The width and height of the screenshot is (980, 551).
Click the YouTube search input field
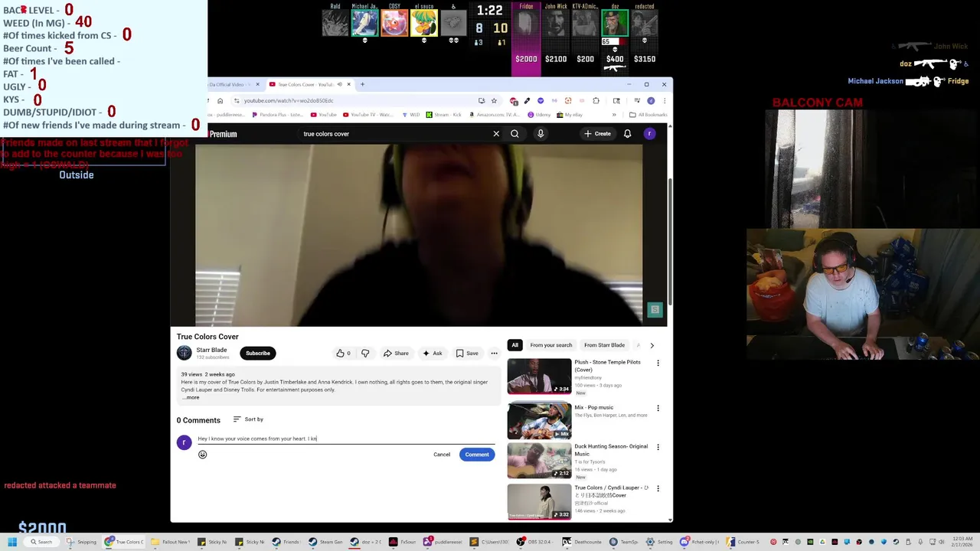click(x=394, y=134)
